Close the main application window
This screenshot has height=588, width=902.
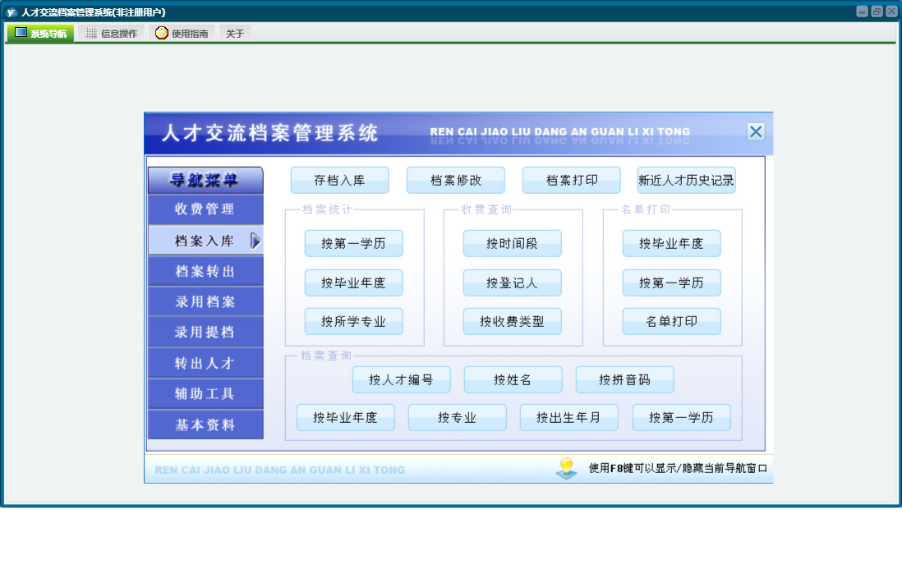[x=891, y=11]
